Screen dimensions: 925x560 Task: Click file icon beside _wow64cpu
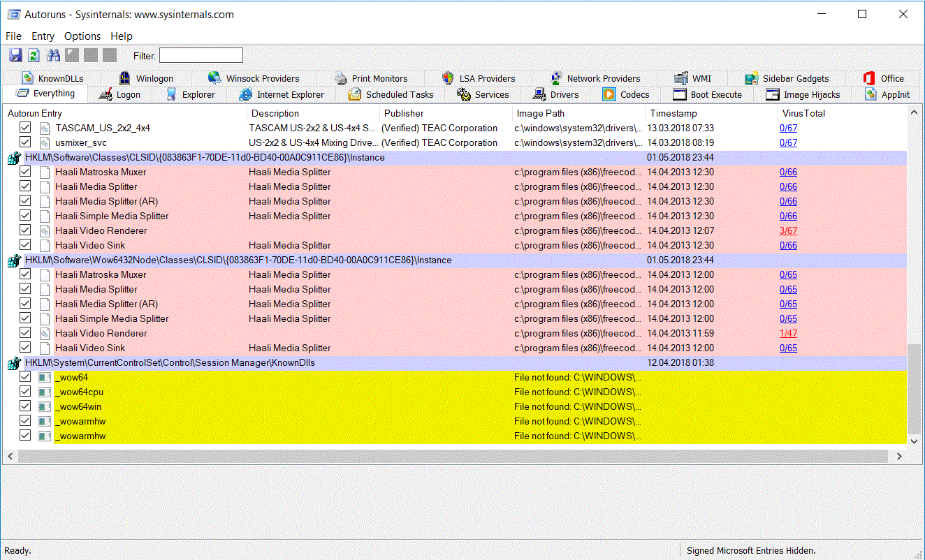coord(45,392)
